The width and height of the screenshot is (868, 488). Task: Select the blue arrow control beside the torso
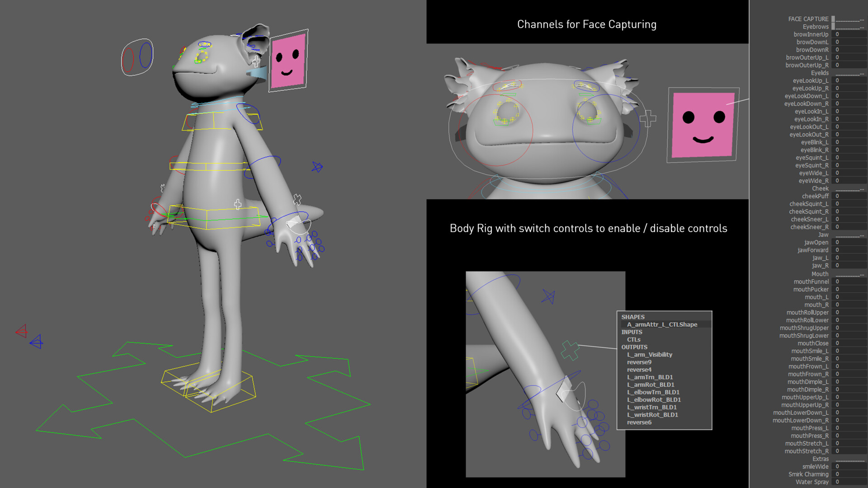316,167
